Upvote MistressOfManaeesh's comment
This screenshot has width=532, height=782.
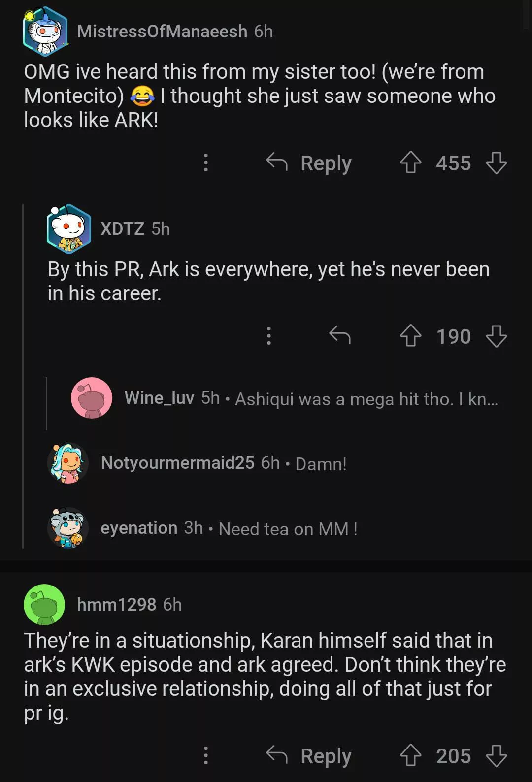(410, 163)
